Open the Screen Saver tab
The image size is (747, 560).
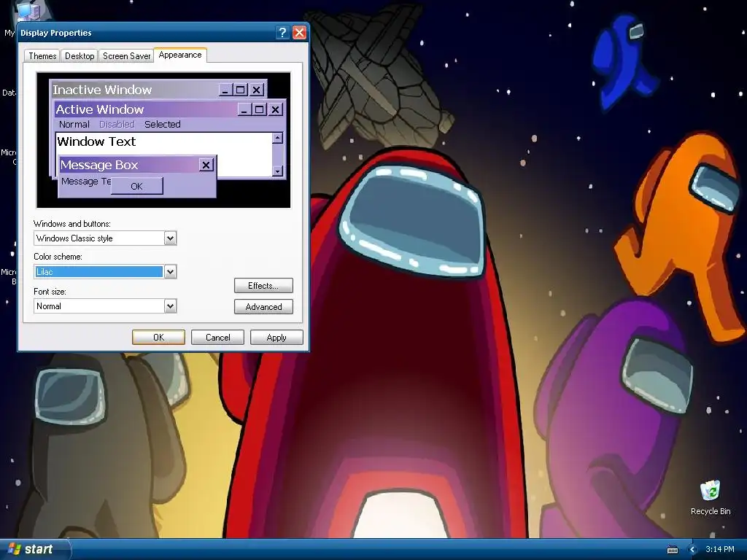(126, 55)
